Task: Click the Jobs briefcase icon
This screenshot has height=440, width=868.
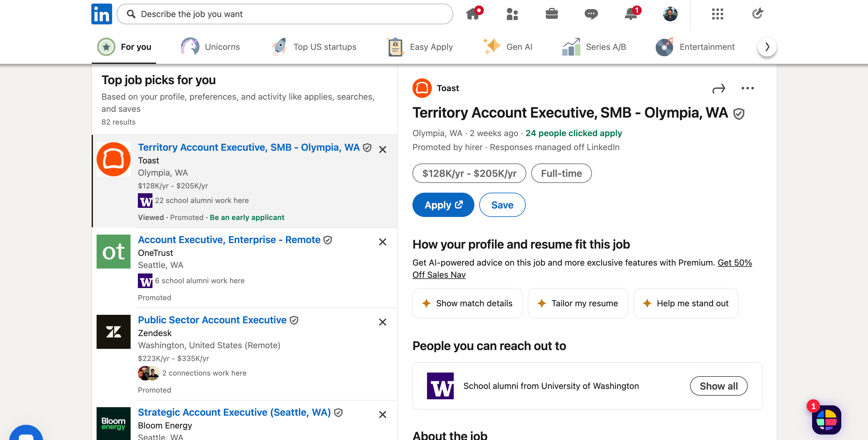Action: point(552,14)
